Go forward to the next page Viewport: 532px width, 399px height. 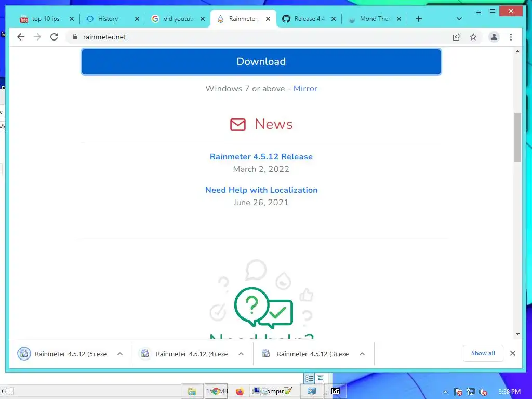point(37,37)
